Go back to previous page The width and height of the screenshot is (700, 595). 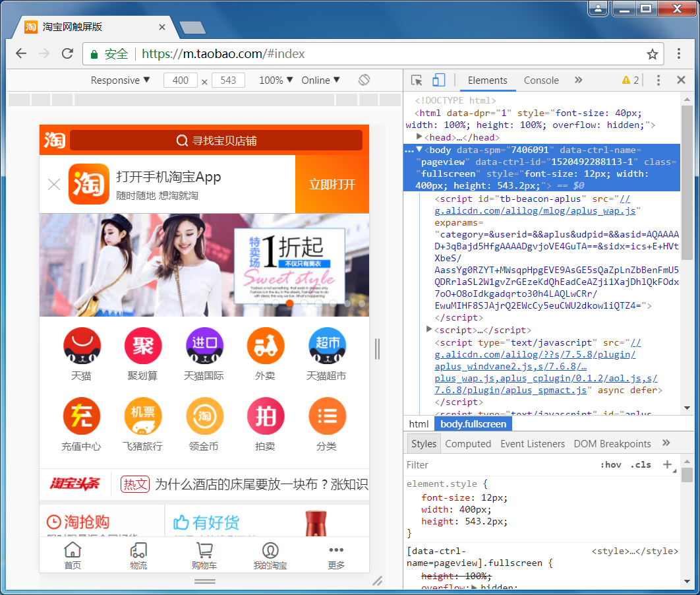click(21, 53)
